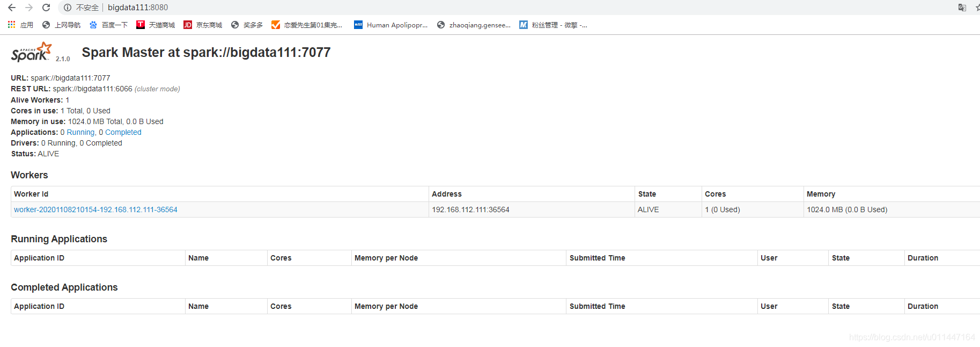This screenshot has height=347, width=980.
Task: Click the Memory in use line
Action: [87, 121]
